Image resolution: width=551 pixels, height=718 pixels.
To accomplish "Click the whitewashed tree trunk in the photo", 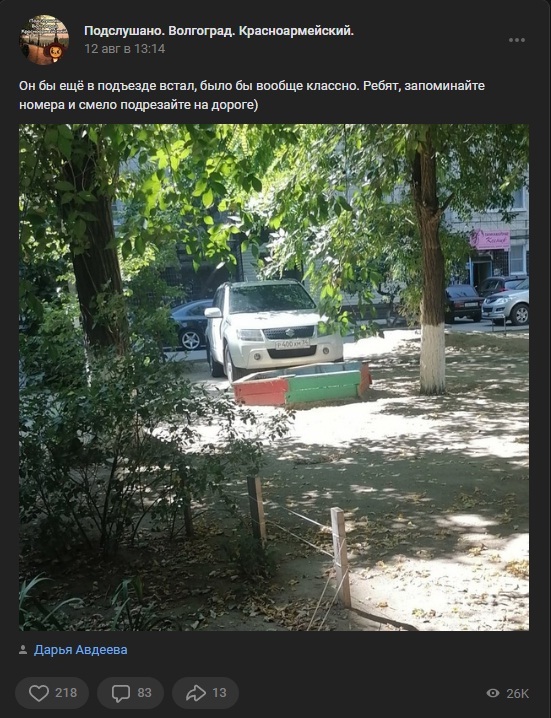I will click(x=432, y=358).
